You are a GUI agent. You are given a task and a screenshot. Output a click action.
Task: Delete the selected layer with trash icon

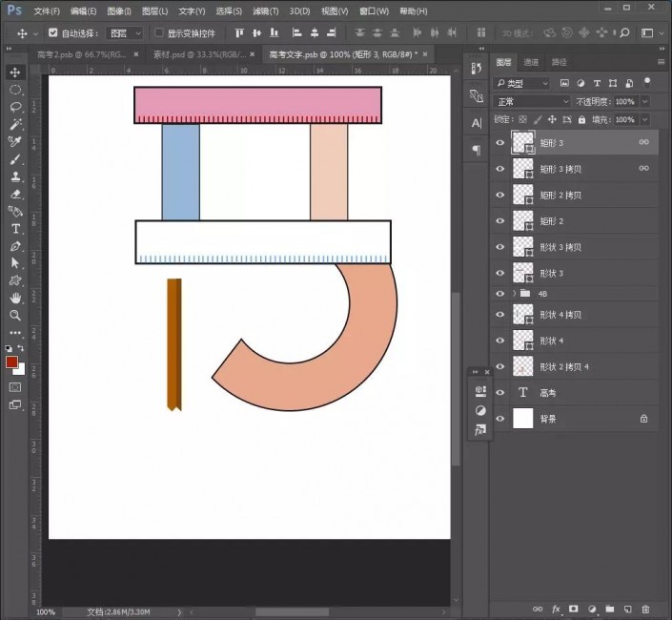coord(646,609)
